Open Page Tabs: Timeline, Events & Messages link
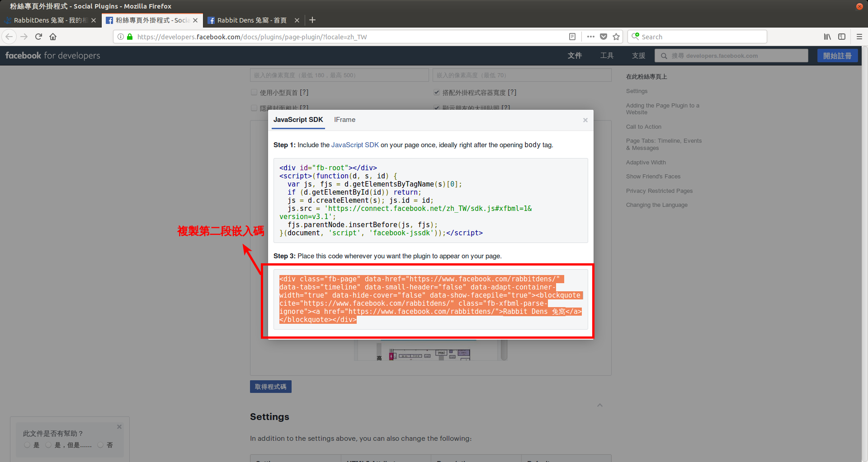Image resolution: width=868 pixels, height=462 pixels. coord(664,145)
